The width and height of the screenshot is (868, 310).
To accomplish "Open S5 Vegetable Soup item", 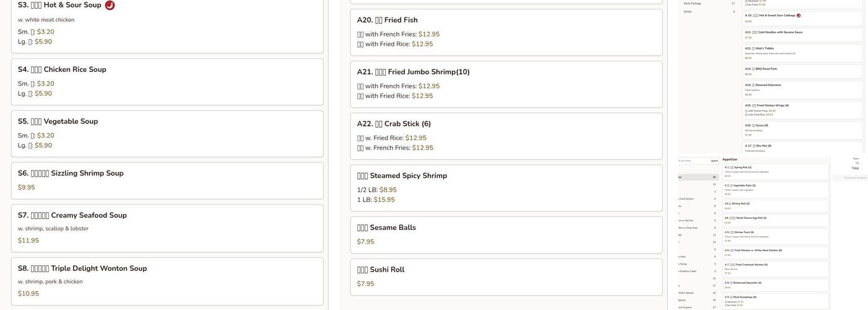I will pos(167,133).
